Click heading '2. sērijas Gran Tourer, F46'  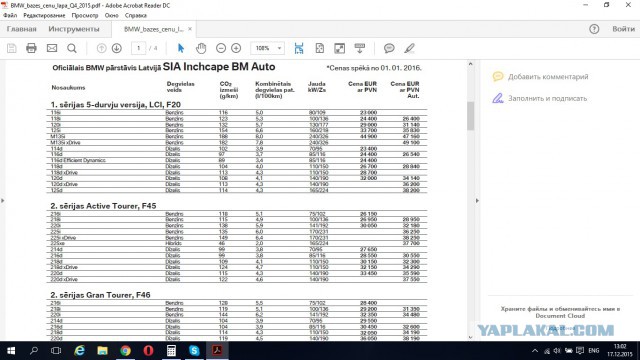click(100, 295)
